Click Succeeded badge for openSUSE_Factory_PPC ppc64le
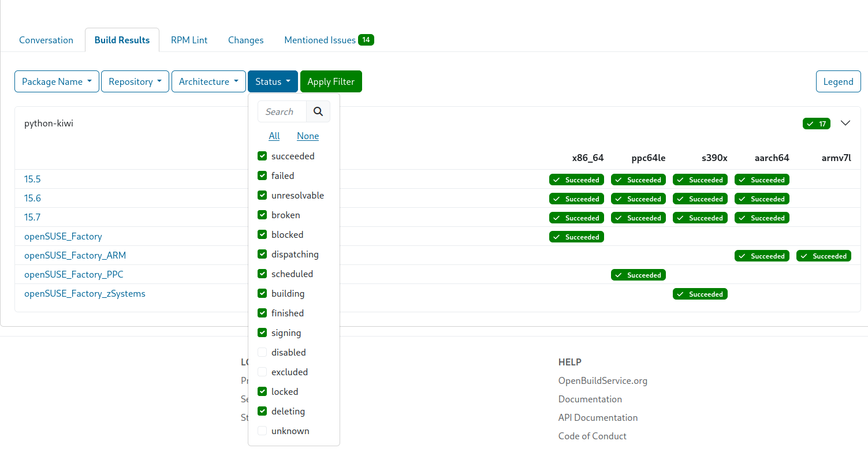 tap(638, 275)
